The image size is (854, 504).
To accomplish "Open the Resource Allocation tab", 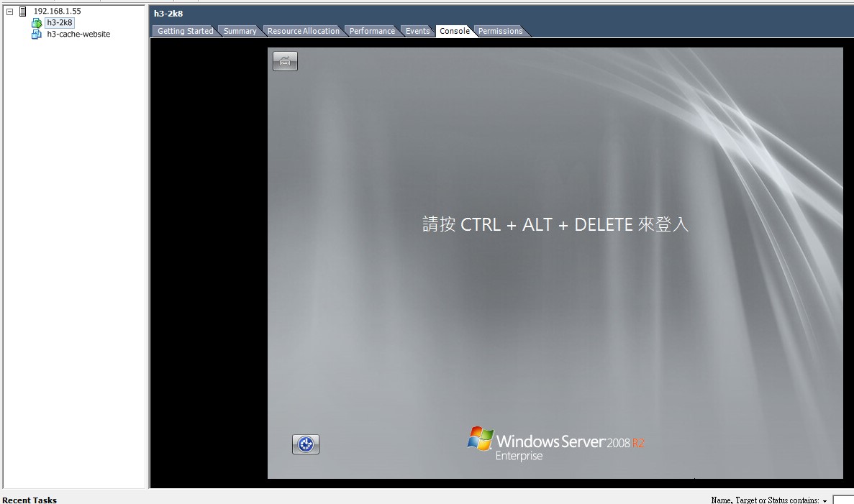I will pyautogui.click(x=304, y=31).
